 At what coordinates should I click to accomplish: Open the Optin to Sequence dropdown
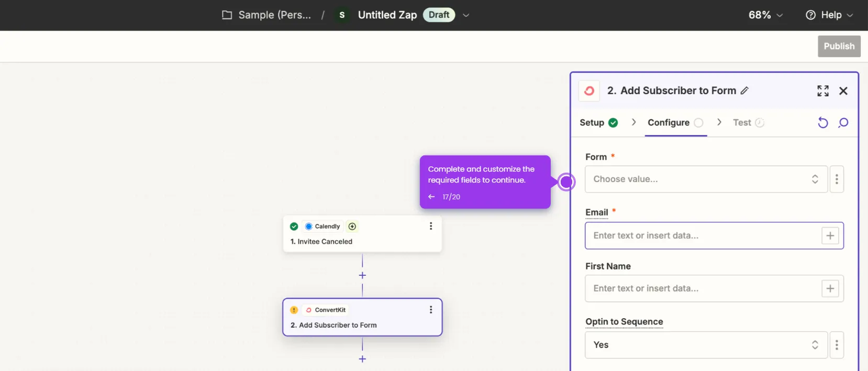[706, 345]
